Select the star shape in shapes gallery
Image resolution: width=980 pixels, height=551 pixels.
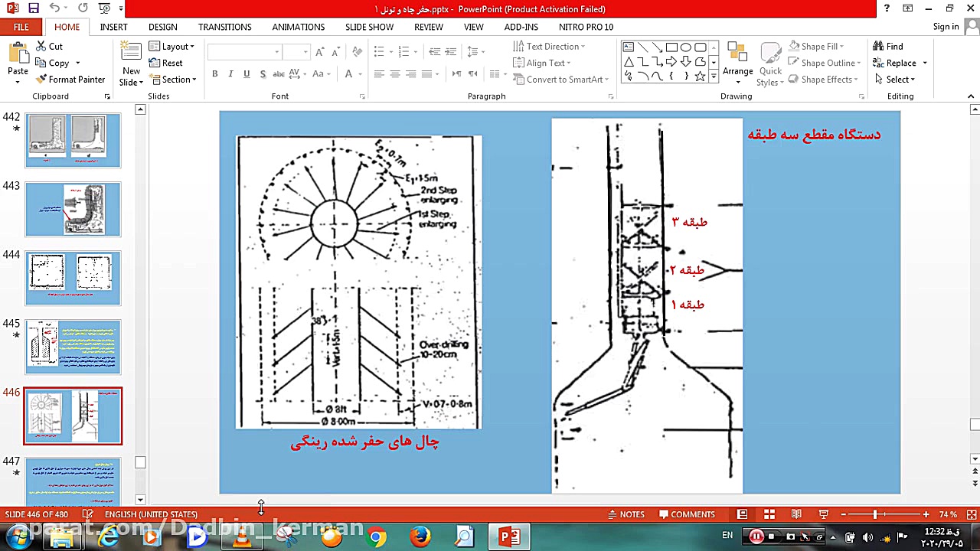[x=699, y=77]
